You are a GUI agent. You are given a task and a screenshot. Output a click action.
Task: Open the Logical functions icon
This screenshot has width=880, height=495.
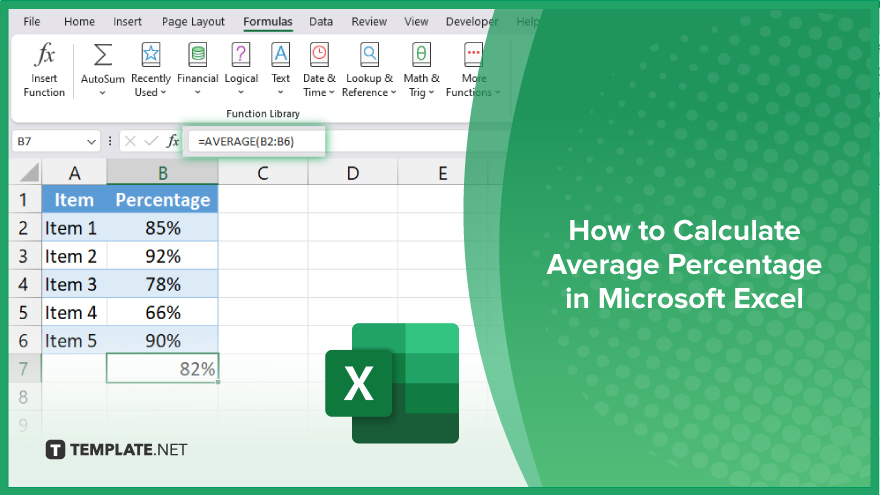coord(241,55)
